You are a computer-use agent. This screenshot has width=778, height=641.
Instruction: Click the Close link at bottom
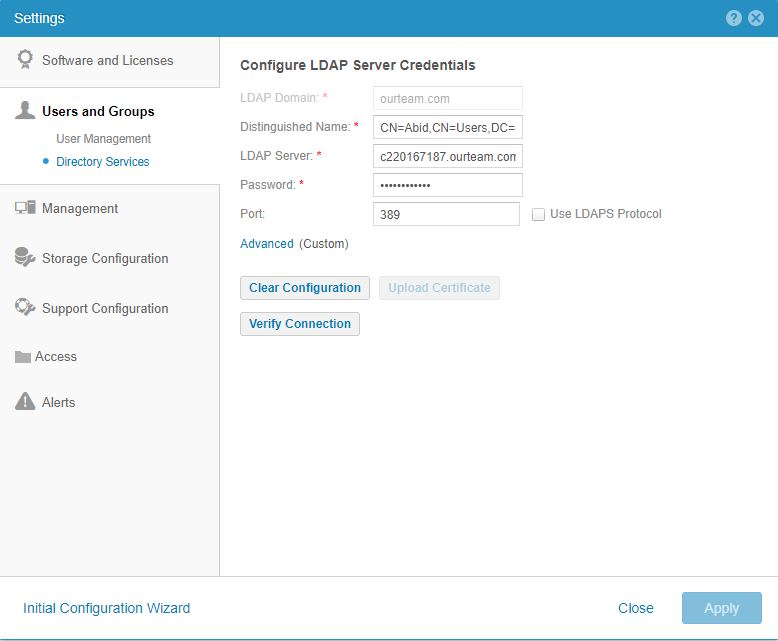coord(636,608)
